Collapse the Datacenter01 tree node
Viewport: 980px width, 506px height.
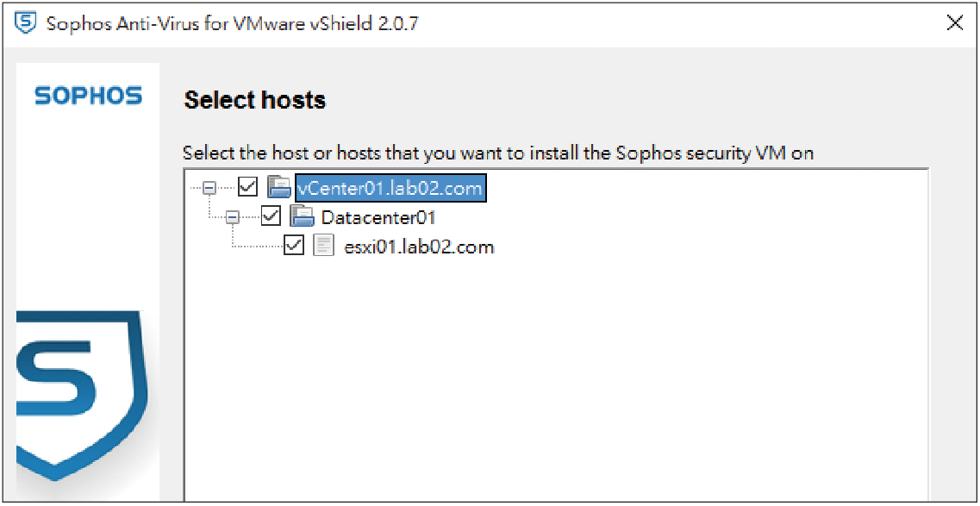(x=233, y=217)
